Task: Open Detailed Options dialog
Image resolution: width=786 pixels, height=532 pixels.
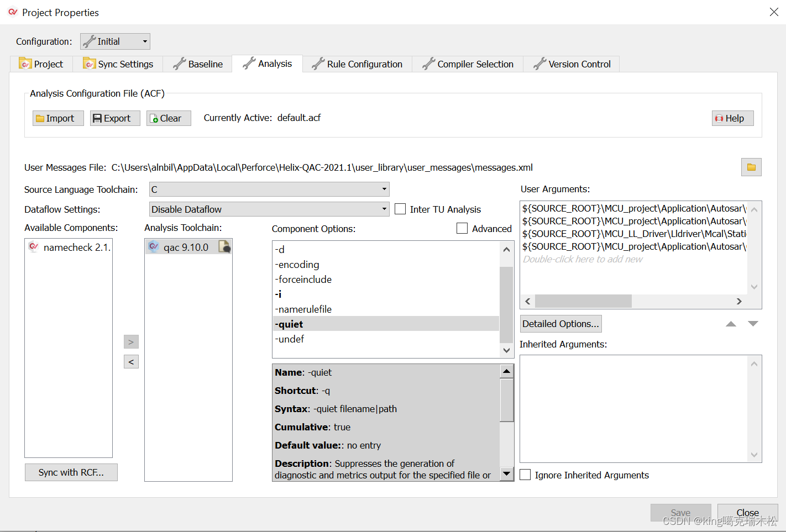Action: (560, 324)
